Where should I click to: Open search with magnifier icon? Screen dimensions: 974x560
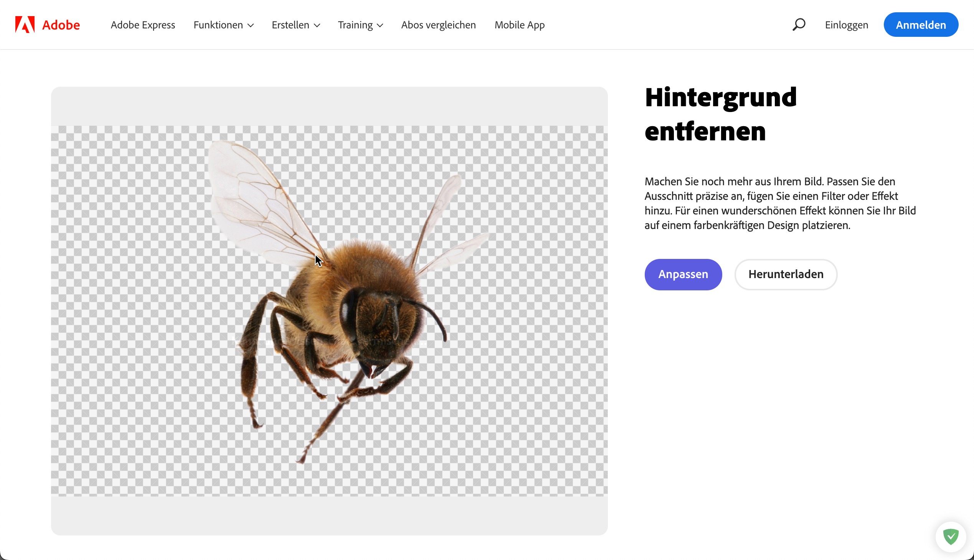click(x=799, y=25)
